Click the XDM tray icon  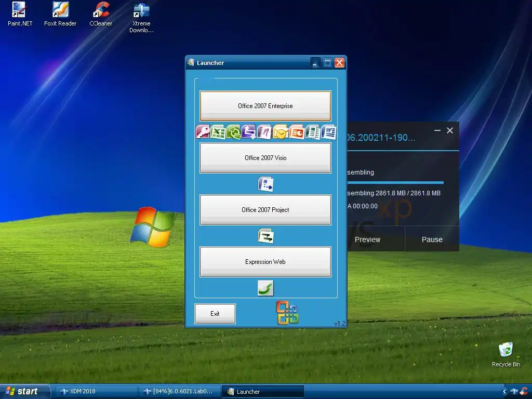(514, 391)
